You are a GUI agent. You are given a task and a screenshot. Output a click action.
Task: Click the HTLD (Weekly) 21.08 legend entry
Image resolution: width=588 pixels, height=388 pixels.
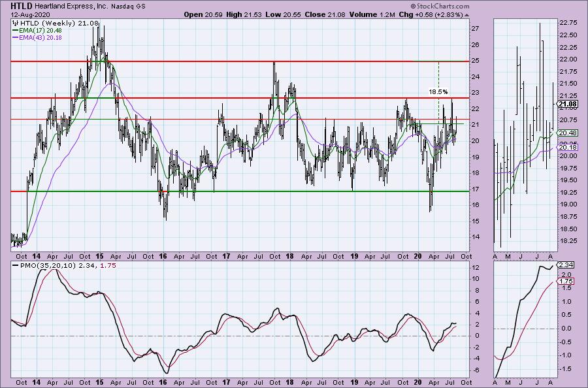pos(59,24)
